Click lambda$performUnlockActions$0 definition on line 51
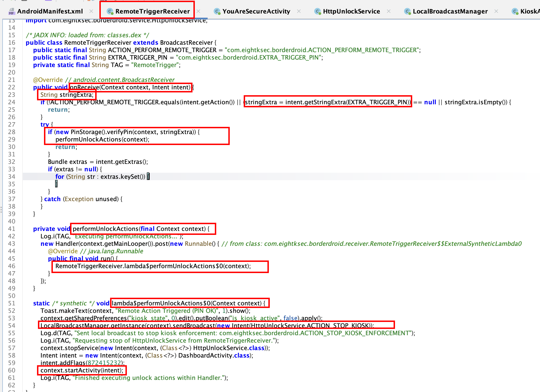The width and height of the screenshot is (540, 392). point(161,303)
